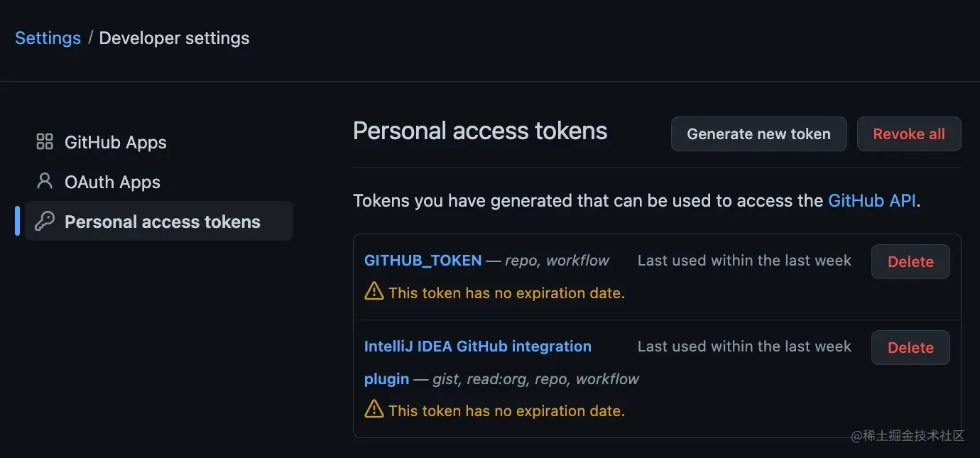Click the Personal access tokens page heading
The height and width of the screenshot is (458, 980).
click(480, 131)
